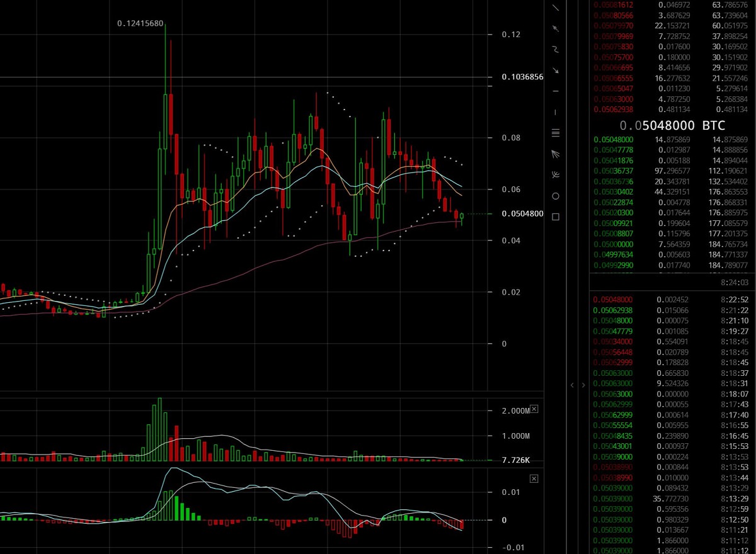Select the bid order at 0.05047778

click(x=672, y=150)
